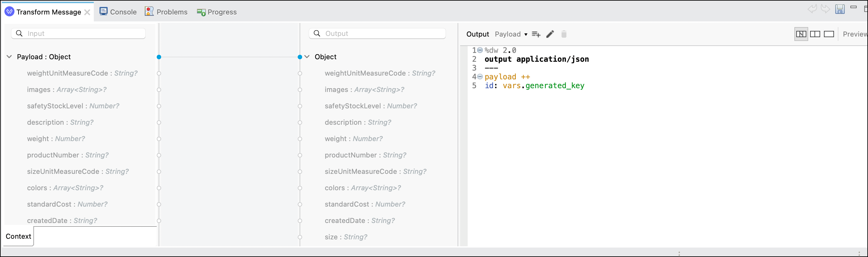Collapse the Payload : Object input tree
Viewport: 868px width, 257px height.
pos(9,57)
